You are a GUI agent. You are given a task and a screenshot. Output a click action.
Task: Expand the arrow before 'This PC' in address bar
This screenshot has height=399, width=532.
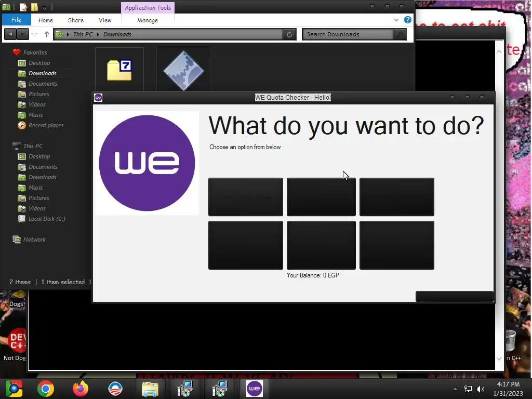click(x=68, y=34)
